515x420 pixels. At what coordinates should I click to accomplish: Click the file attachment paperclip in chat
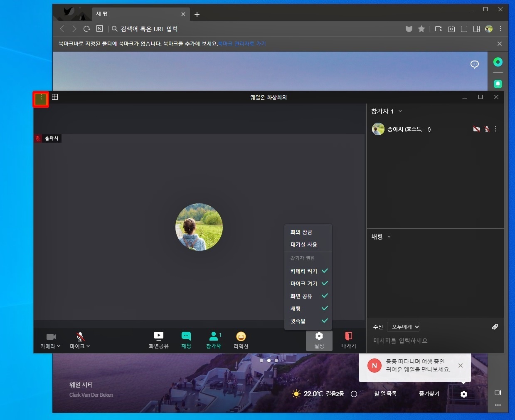coord(495,327)
